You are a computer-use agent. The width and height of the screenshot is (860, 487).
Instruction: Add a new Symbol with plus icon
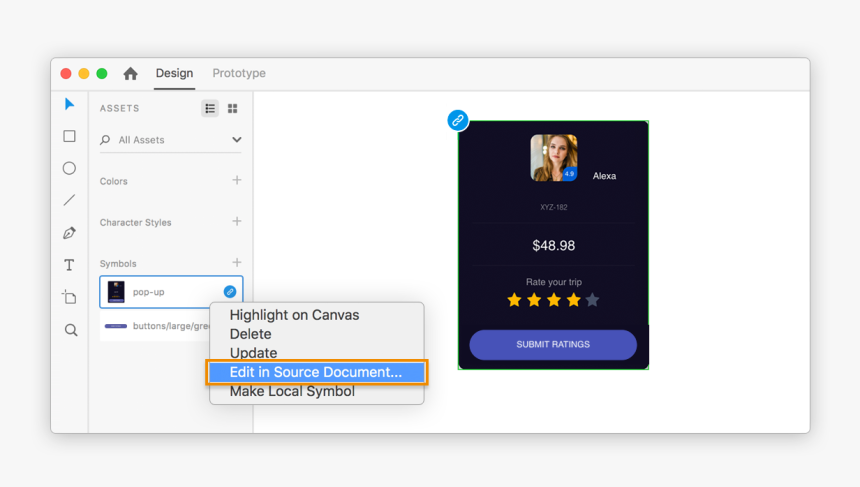236,262
